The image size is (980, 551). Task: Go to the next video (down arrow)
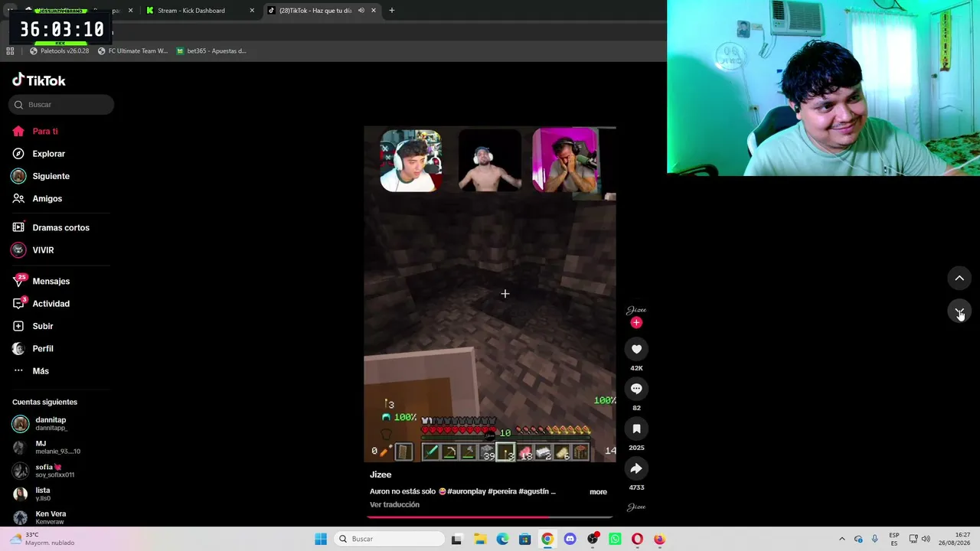(x=959, y=311)
